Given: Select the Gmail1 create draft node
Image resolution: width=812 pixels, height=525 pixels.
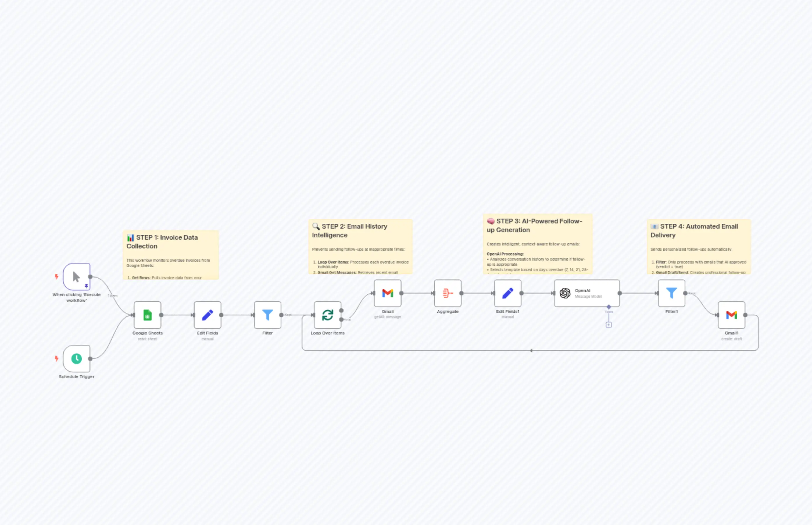Looking at the screenshot, I should click(732, 315).
